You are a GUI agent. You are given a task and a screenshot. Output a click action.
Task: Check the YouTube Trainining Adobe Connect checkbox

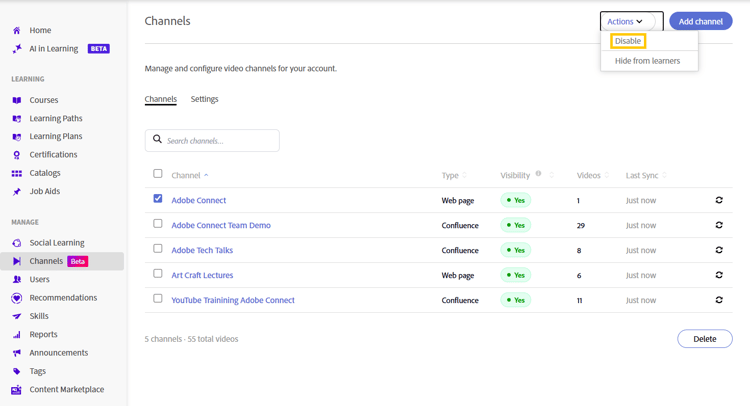coord(158,298)
